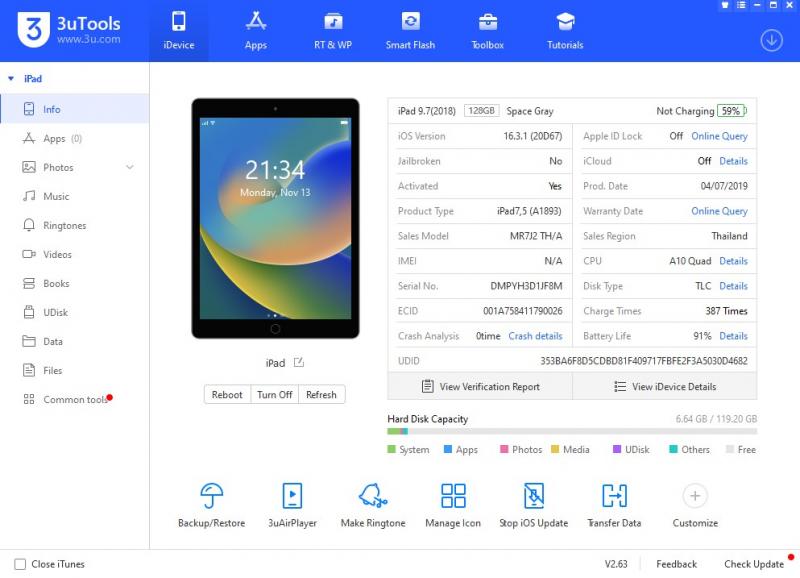800x578 pixels.
Task: Click the title bar skin shirt icon
Action: click(x=724, y=5)
